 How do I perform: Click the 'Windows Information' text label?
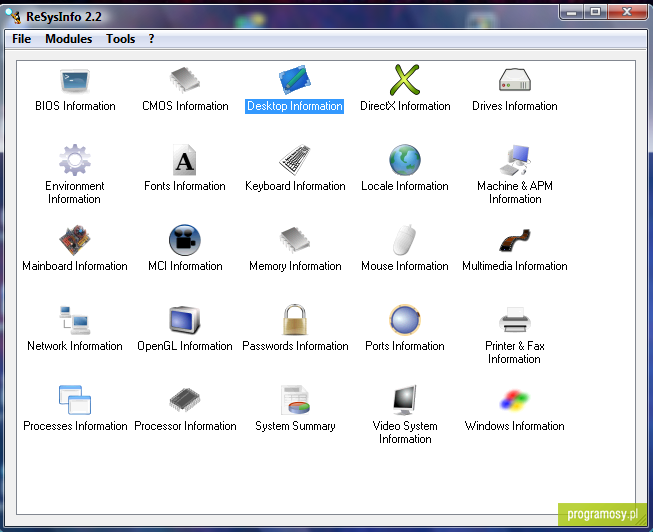tap(515, 426)
